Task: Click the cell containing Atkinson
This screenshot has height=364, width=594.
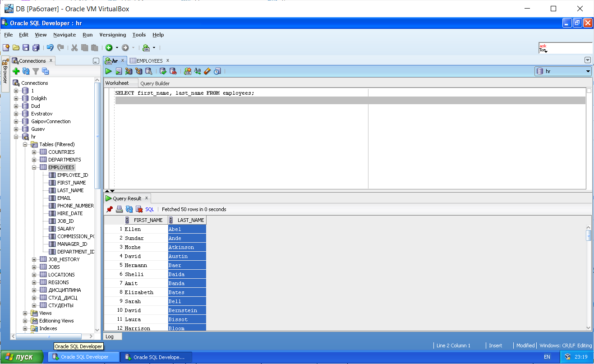Action: 187,247
